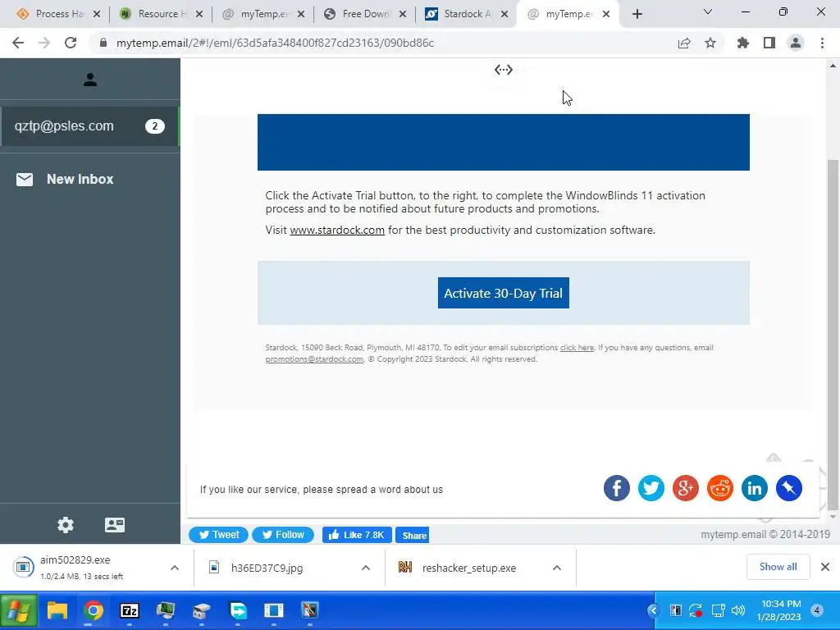Click the Facebook Like 7.8K button
This screenshot has height=630, width=840.
click(x=357, y=535)
